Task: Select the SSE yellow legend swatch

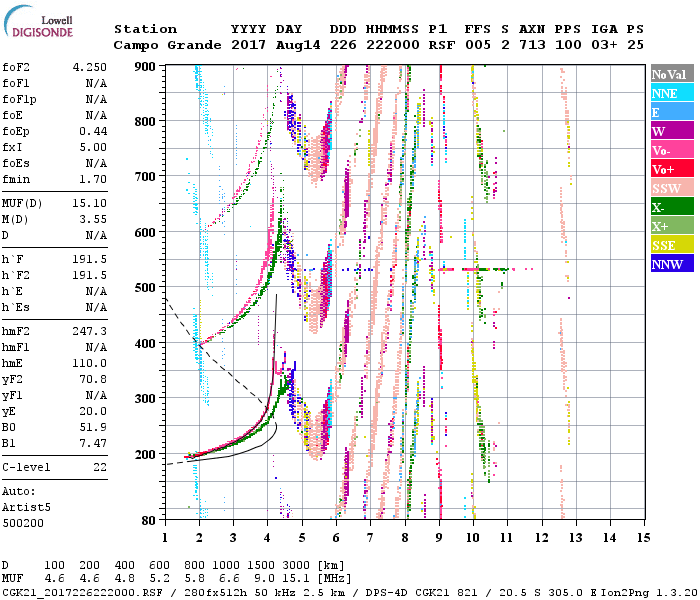Action: pyautogui.click(x=672, y=245)
